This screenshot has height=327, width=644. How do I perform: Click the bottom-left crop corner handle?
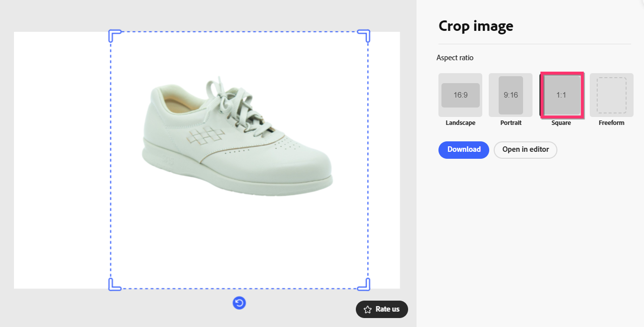(x=114, y=285)
